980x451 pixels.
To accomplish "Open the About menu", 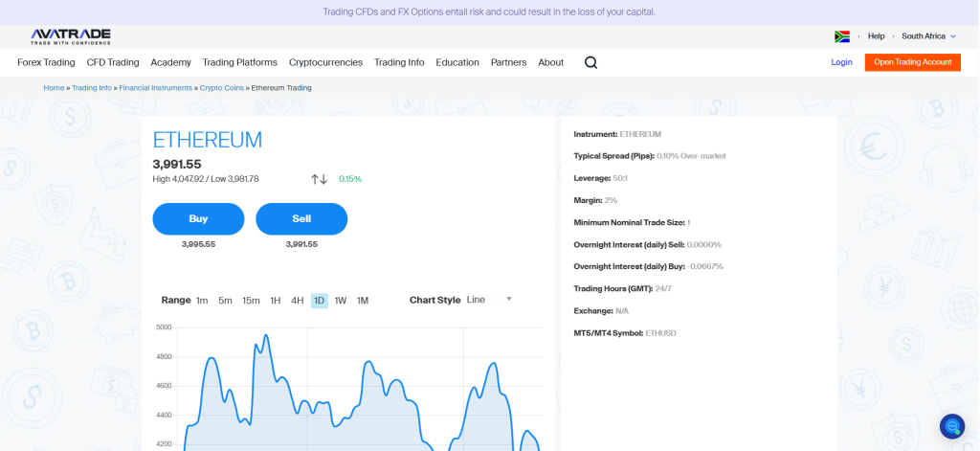I will [x=551, y=62].
